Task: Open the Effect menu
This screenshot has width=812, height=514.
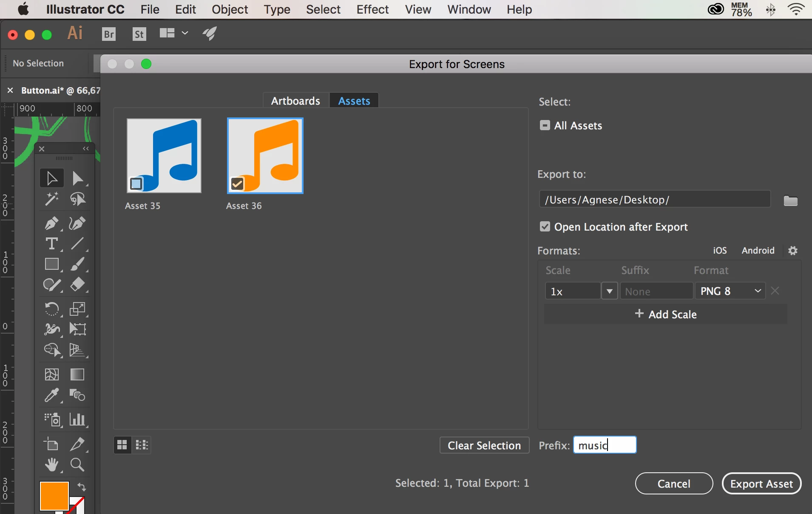Action: point(372,9)
